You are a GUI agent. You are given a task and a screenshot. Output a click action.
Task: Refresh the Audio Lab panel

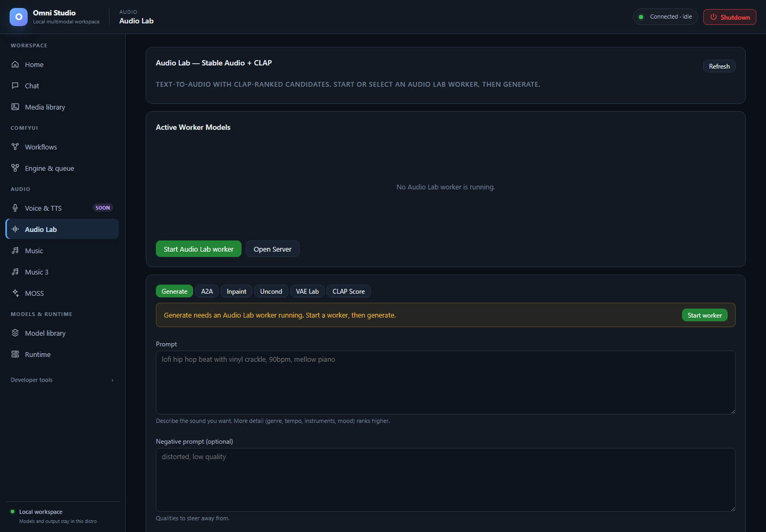pos(719,66)
